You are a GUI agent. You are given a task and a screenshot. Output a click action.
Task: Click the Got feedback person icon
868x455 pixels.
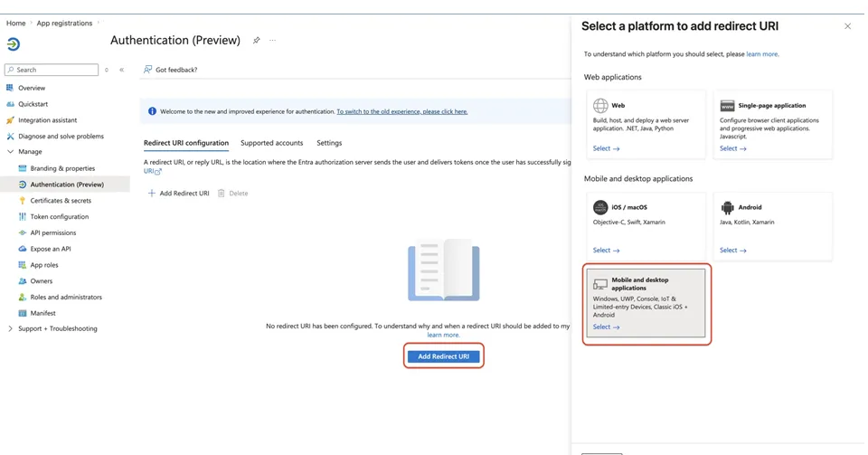(x=147, y=69)
